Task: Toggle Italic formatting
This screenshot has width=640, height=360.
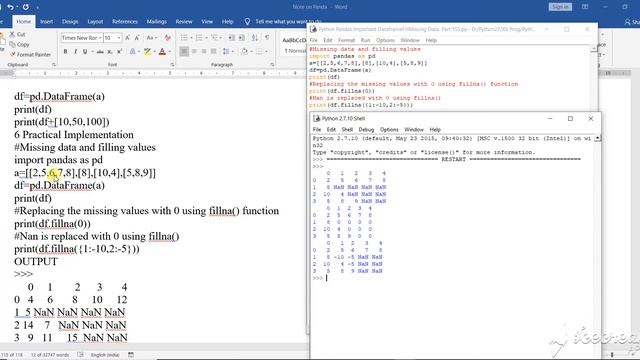Action: 76,51
